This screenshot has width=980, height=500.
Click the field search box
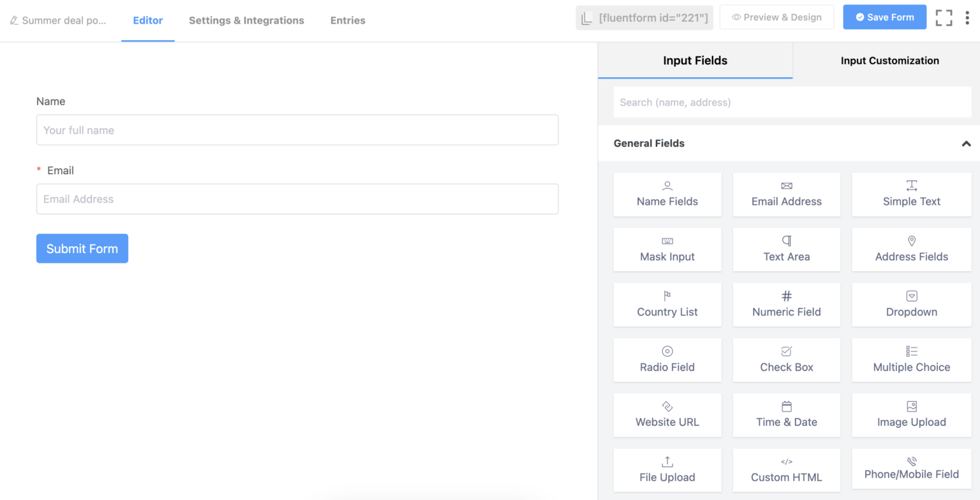(x=792, y=102)
